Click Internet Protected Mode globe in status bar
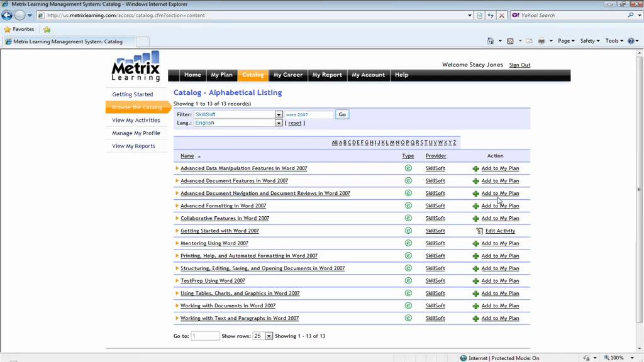Screen dimensions: 644x362 pos(464,358)
